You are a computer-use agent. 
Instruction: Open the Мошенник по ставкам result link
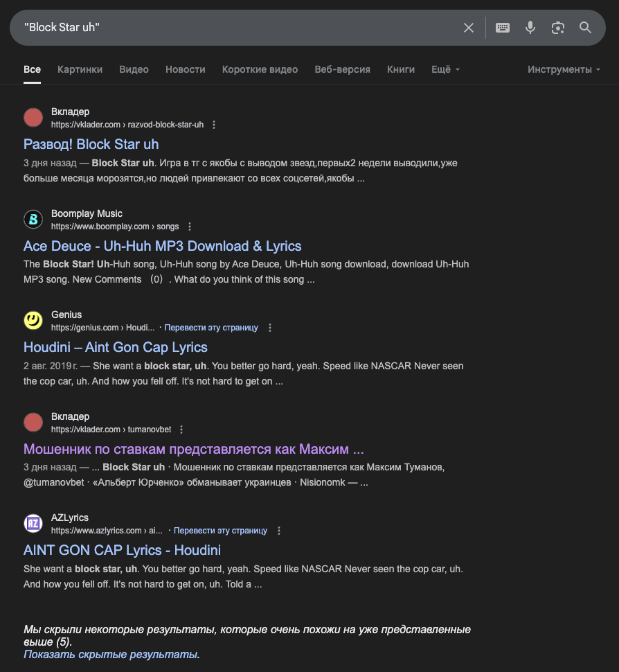click(194, 449)
